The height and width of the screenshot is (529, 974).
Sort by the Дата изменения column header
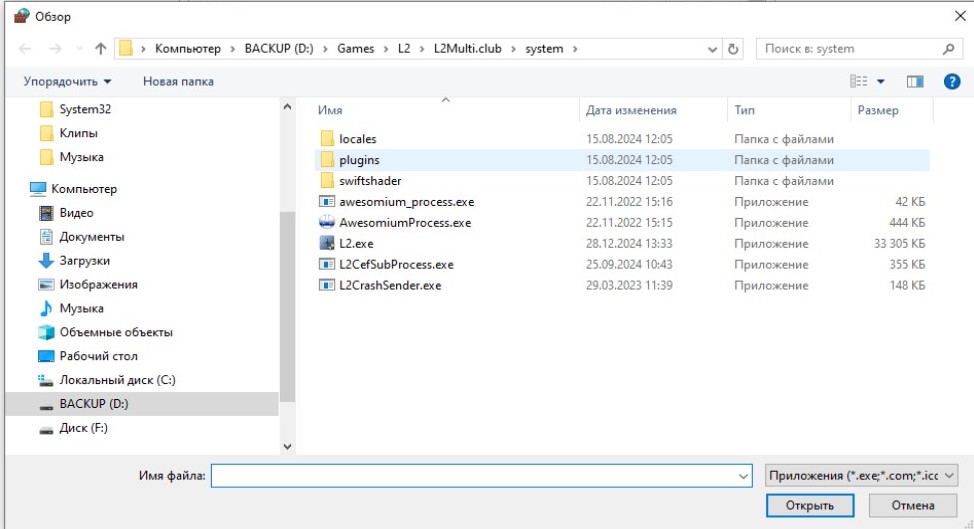coord(631,110)
